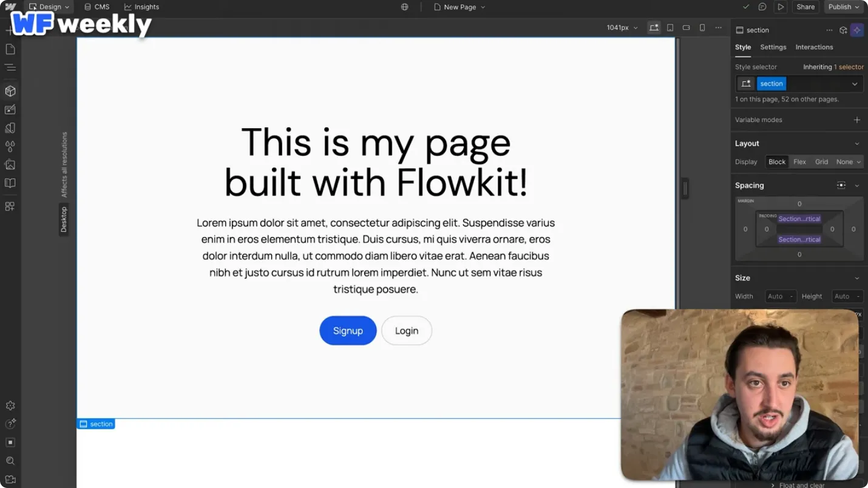Switch to the tablet breakpoint
The height and width of the screenshot is (488, 868).
[x=670, y=28]
